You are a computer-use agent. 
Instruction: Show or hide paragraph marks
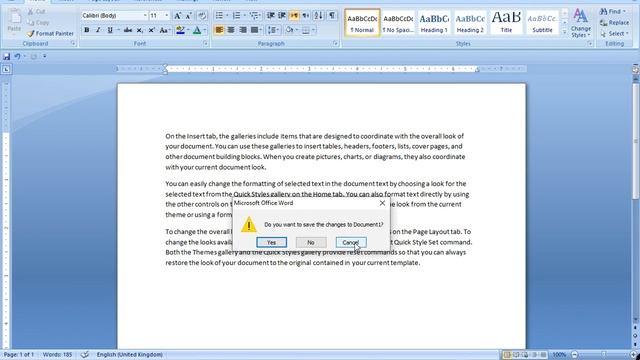pos(332,16)
